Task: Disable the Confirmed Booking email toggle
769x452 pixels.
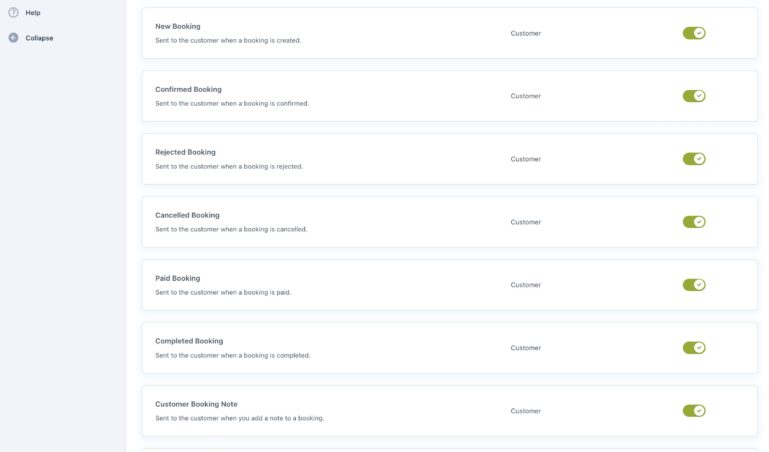Action: pyautogui.click(x=694, y=96)
